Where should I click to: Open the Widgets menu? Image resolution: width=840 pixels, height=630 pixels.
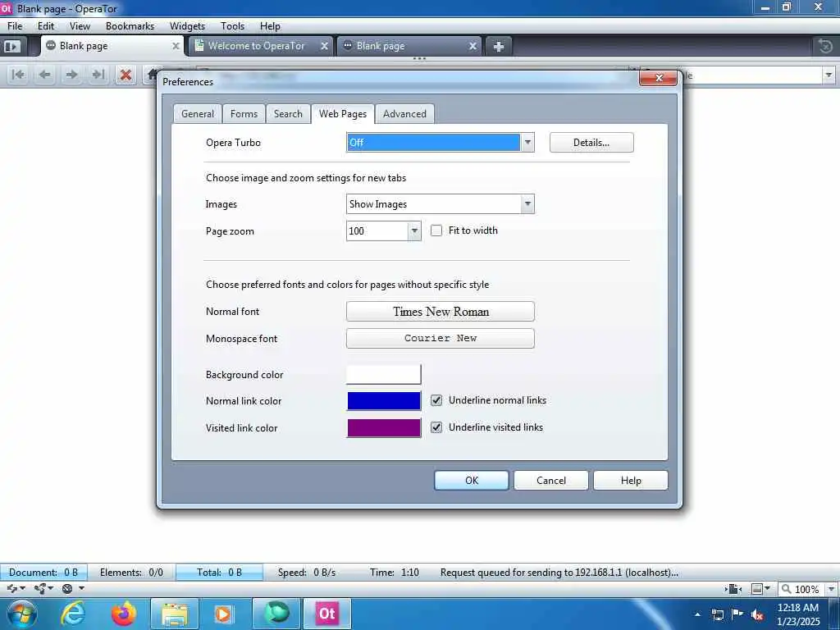pyautogui.click(x=187, y=26)
